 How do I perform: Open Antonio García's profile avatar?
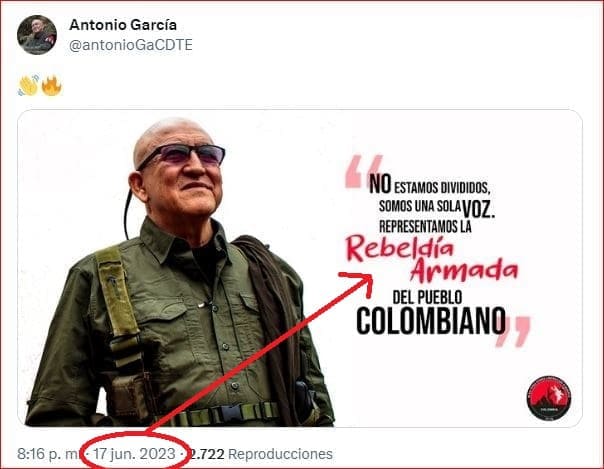[x=37, y=35]
